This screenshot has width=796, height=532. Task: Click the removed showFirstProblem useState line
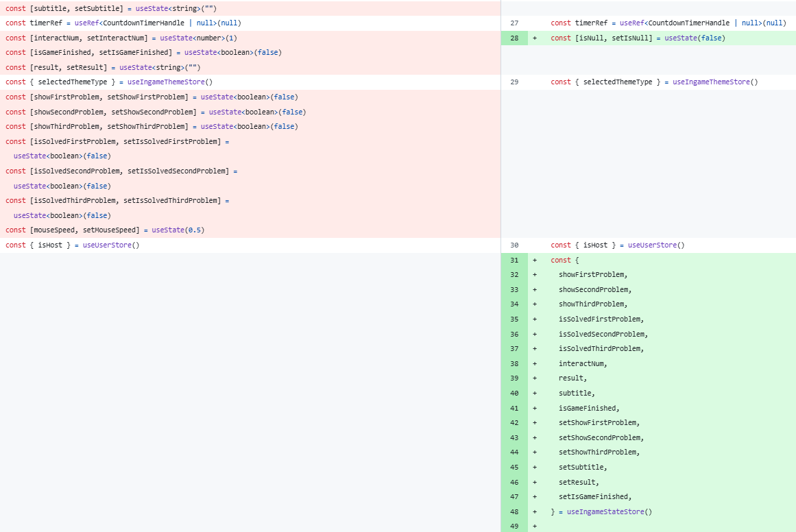152,97
